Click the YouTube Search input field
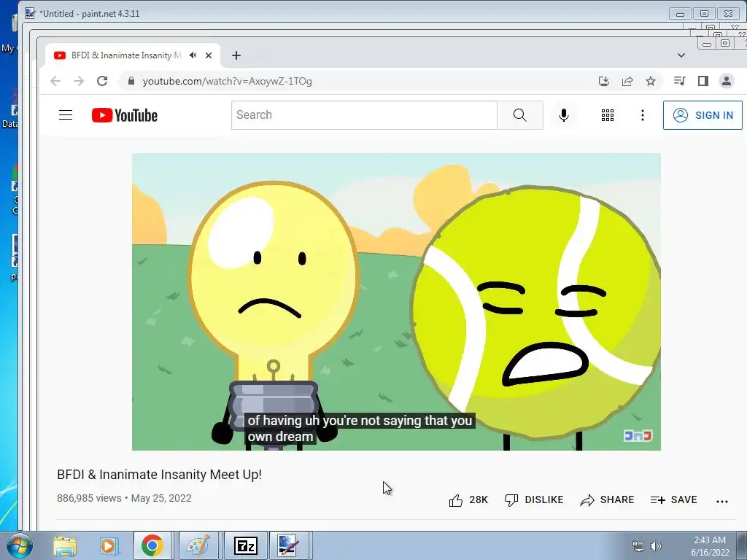 coord(364,115)
